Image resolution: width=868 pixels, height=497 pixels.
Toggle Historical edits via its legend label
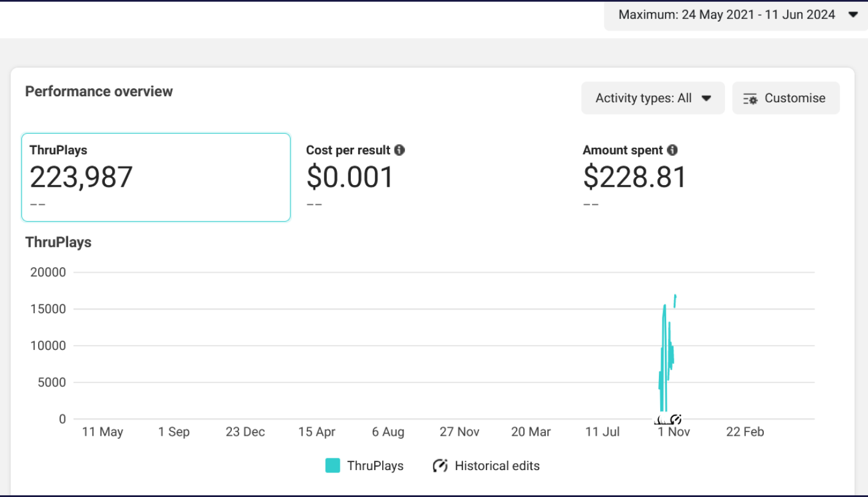point(497,466)
